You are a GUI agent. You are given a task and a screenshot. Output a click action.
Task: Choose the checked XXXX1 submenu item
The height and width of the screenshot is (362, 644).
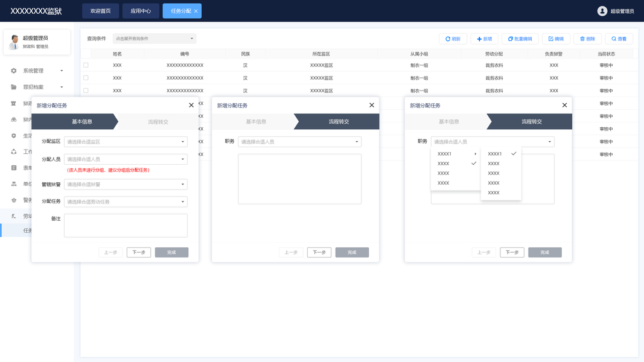pyautogui.click(x=501, y=153)
